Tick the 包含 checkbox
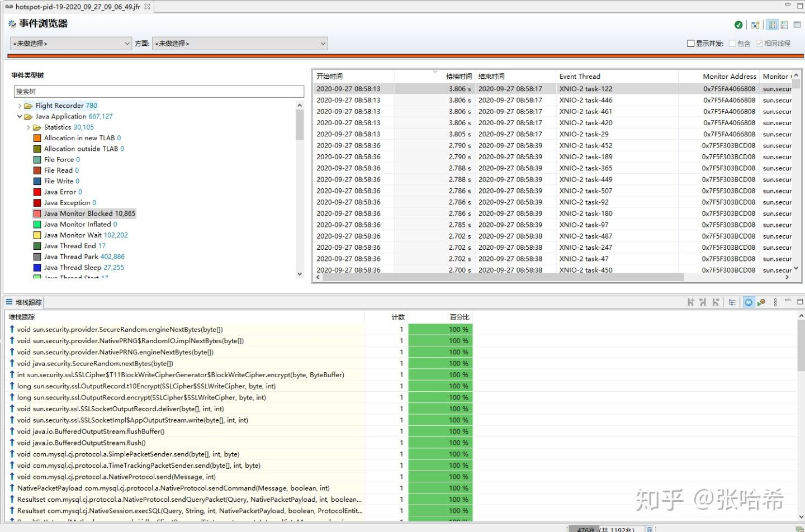Screen dimensions: 805x532 [732, 44]
